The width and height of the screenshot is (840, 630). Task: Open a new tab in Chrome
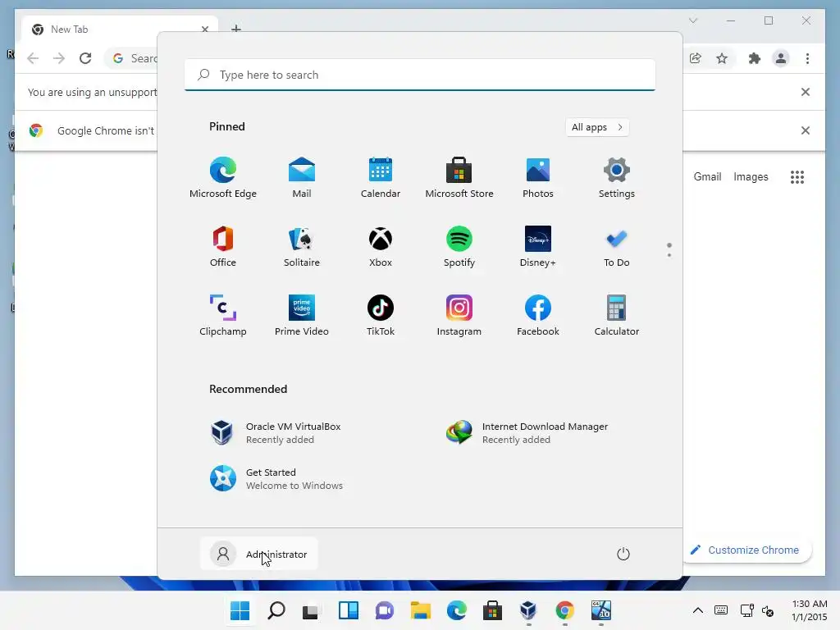235,29
